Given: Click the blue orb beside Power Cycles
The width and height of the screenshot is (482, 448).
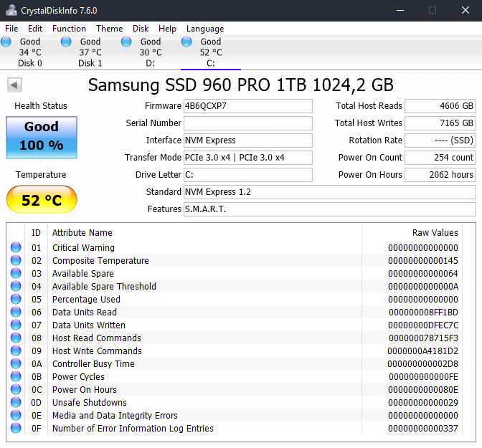Looking at the screenshot, I should click(16, 376).
